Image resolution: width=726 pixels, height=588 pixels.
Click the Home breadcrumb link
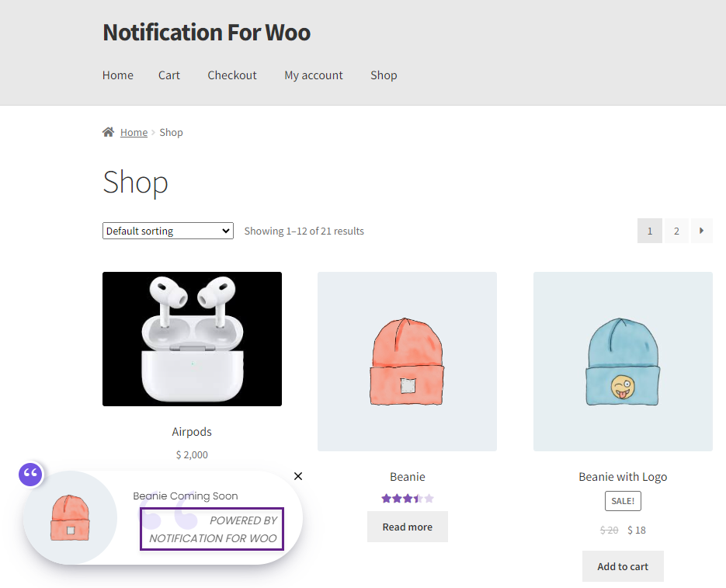[x=134, y=133]
